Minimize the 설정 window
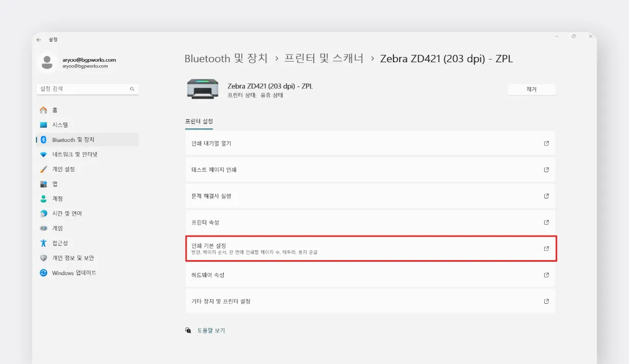The width and height of the screenshot is (629, 364). pos(557,37)
